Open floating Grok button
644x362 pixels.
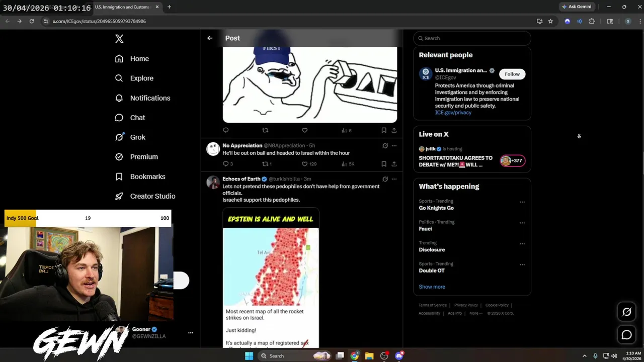click(626, 312)
